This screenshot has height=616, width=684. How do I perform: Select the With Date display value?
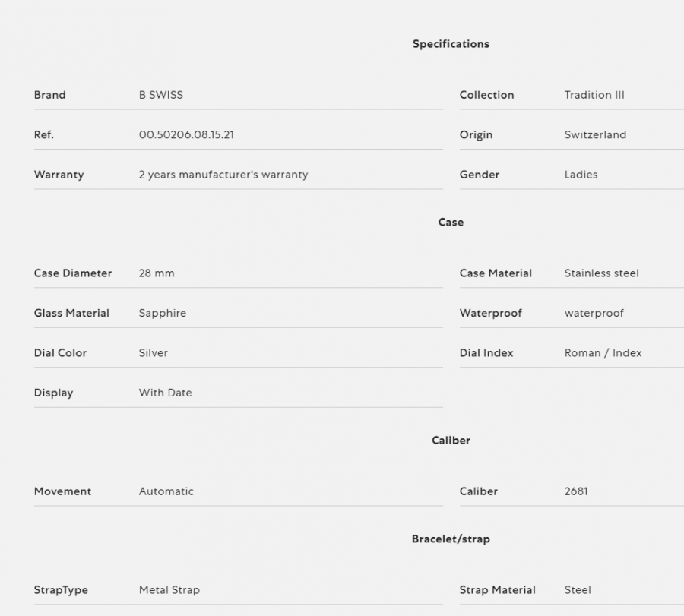(166, 393)
